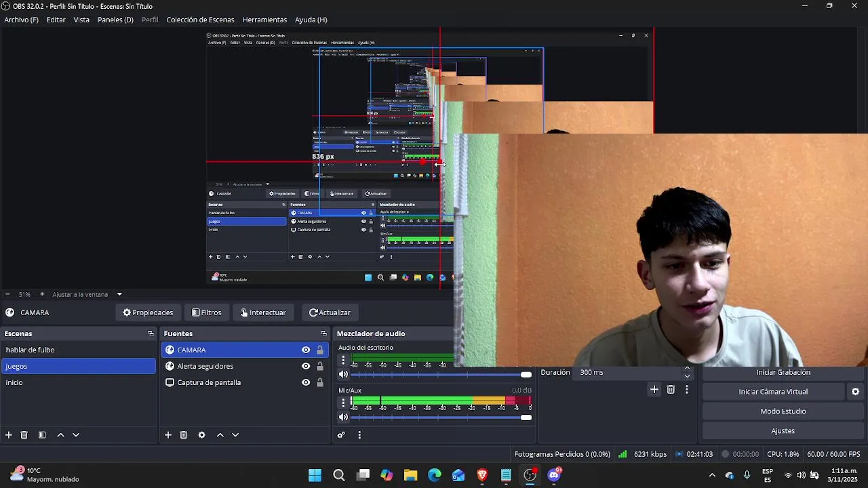Remove transition trash icon

click(671, 390)
